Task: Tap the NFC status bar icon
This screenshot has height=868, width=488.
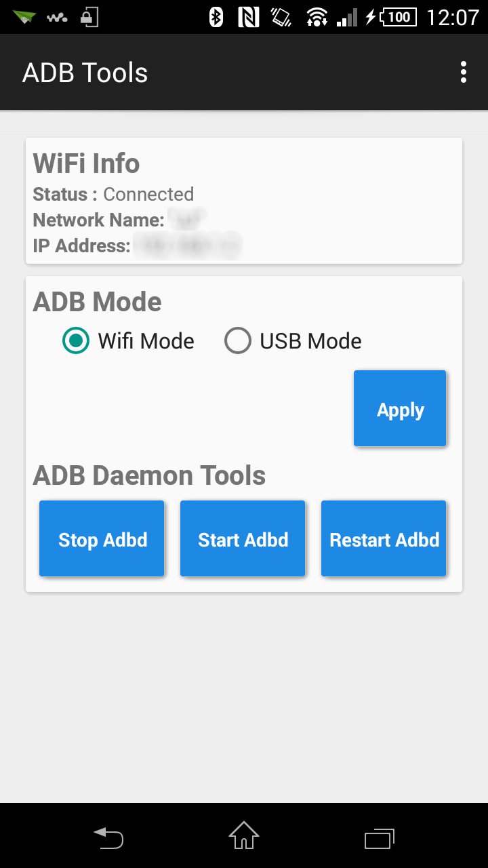Action: (x=249, y=17)
